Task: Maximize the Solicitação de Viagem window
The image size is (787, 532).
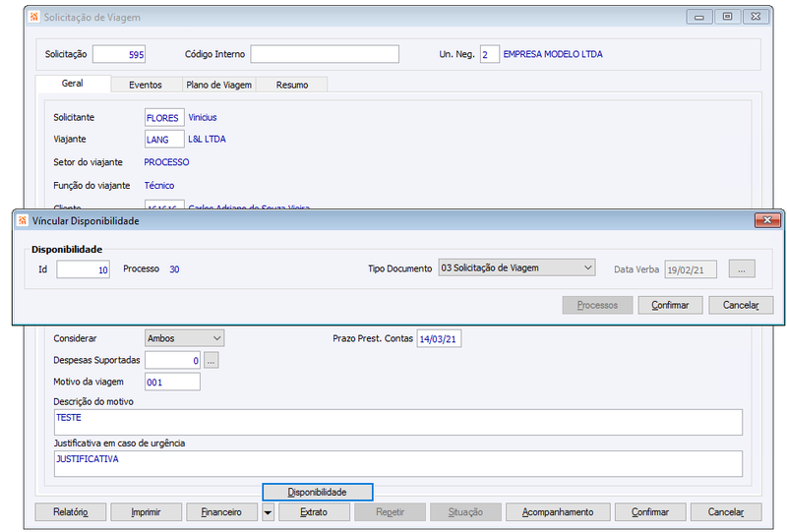Action: tap(727, 17)
